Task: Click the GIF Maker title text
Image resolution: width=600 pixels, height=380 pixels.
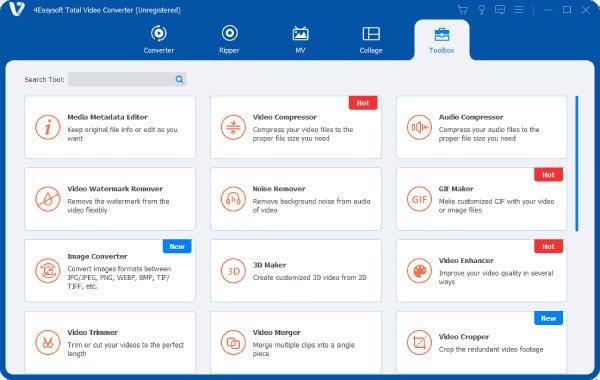Action: click(x=456, y=189)
